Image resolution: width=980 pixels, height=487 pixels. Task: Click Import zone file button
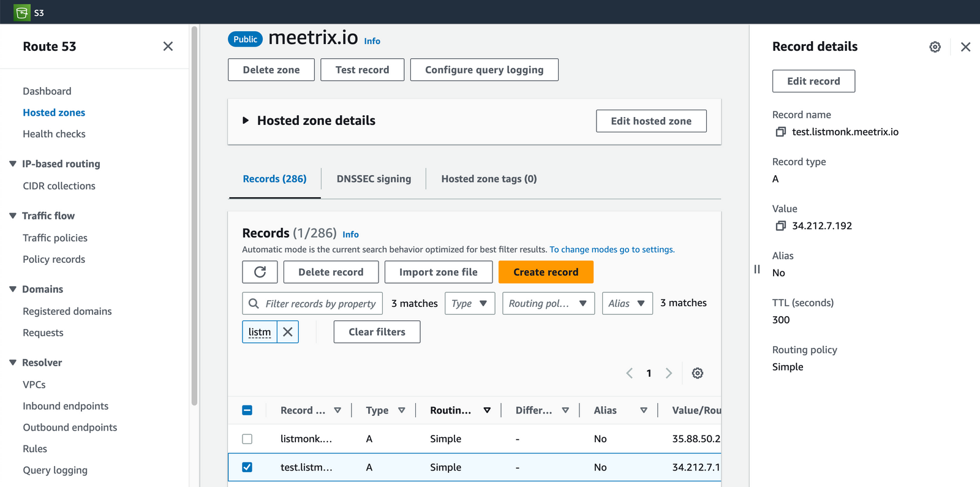coord(439,272)
